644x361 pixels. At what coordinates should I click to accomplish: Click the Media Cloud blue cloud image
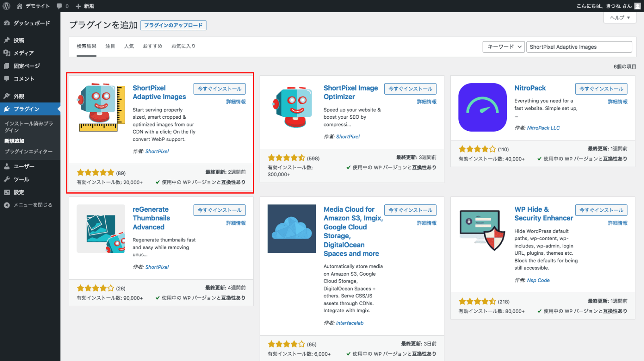click(292, 229)
